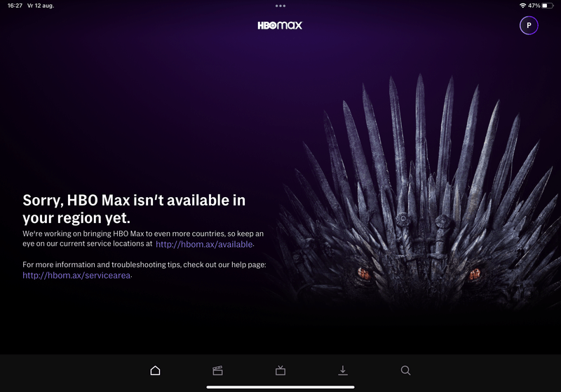
Task: Open the Downloads tab
Action: coord(343,370)
